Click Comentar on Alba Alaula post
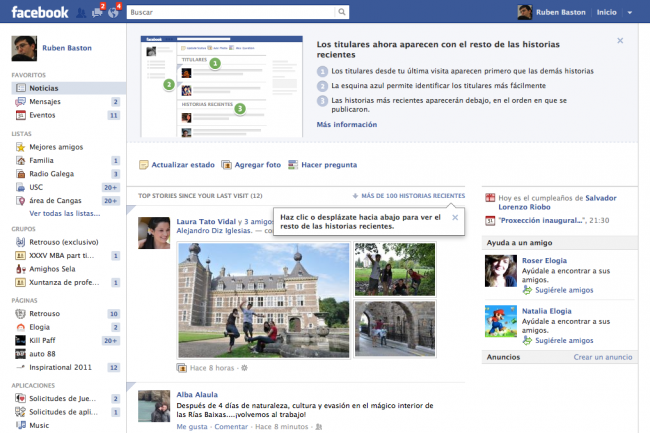Image resolution: width=650 pixels, height=433 pixels. [x=231, y=426]
